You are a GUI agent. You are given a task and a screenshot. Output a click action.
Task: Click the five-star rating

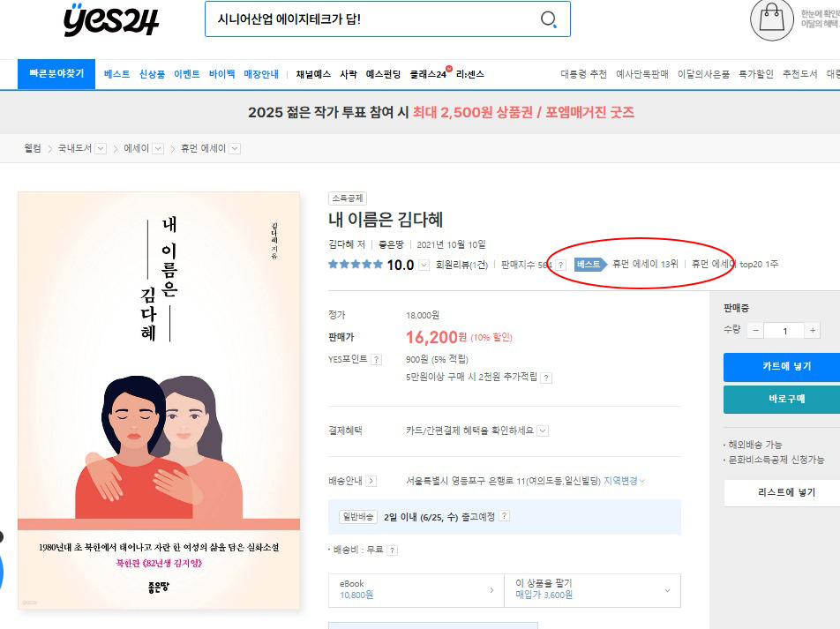click(x=356, y=264)
